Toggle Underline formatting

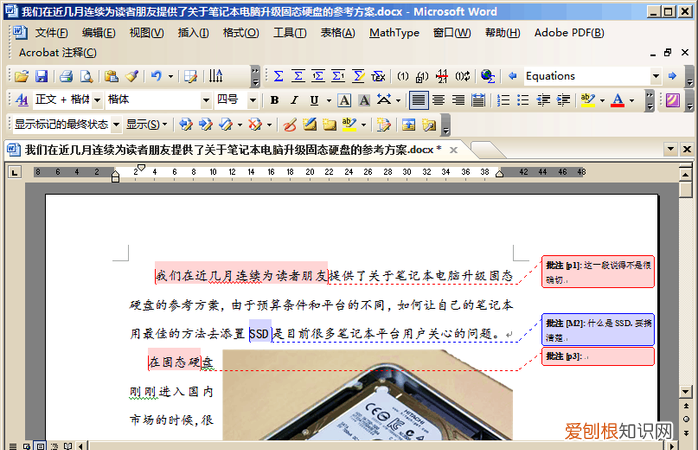[314, 100]
